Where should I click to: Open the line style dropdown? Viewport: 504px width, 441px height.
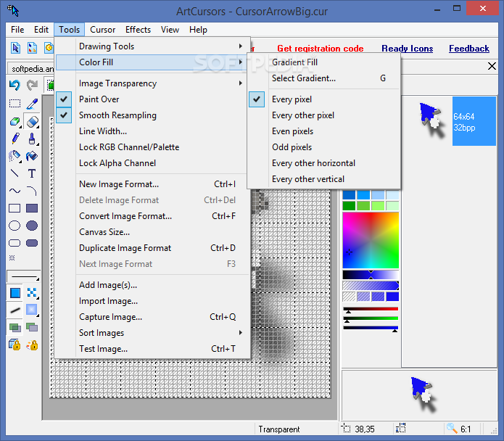[x=23, y=277]
